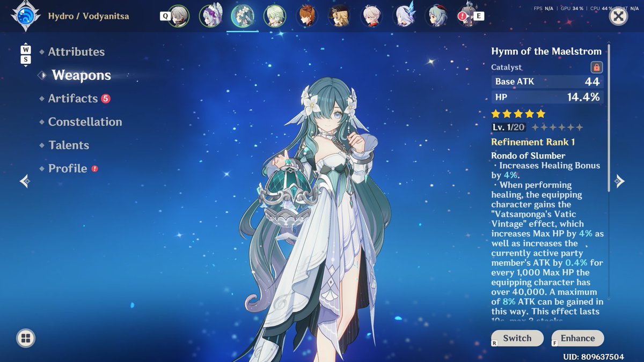Image resolution: width=644 pixels, height=362 pixels.
Task: Click the Q key hint by portraits
Action: click(x=165, y=16)
